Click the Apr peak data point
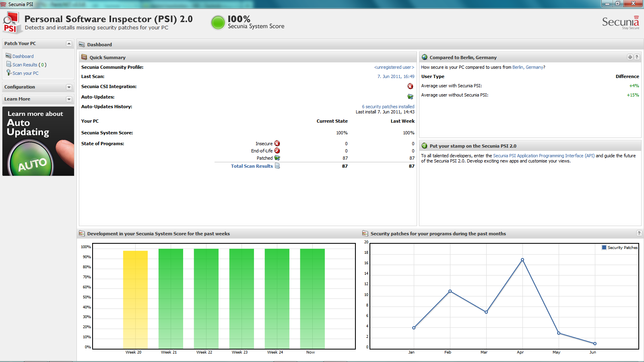The height and width of the screenshot is (362, 644). click(522, 260)
